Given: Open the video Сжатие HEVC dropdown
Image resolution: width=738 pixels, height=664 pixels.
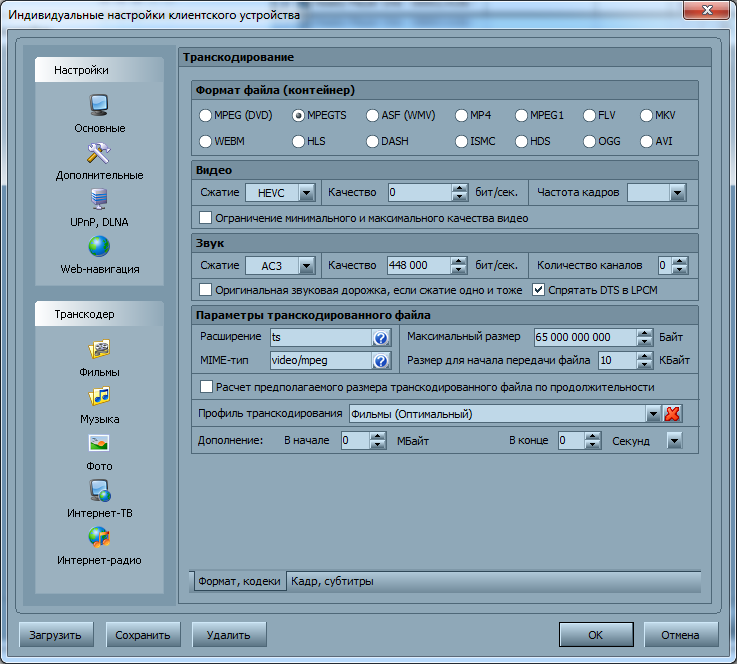Looking at the screenshot, I should pyautogui.click(x=307, y=192).
